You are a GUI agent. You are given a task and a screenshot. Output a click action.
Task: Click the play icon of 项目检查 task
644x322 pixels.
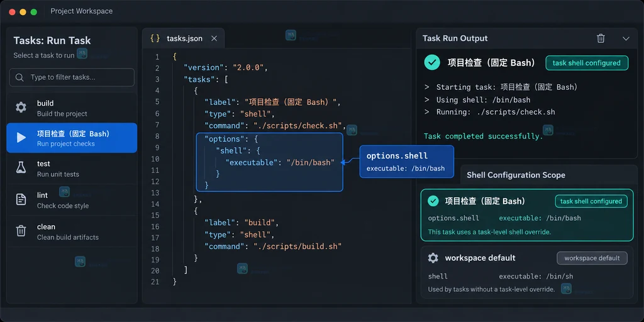pos(21,138)
